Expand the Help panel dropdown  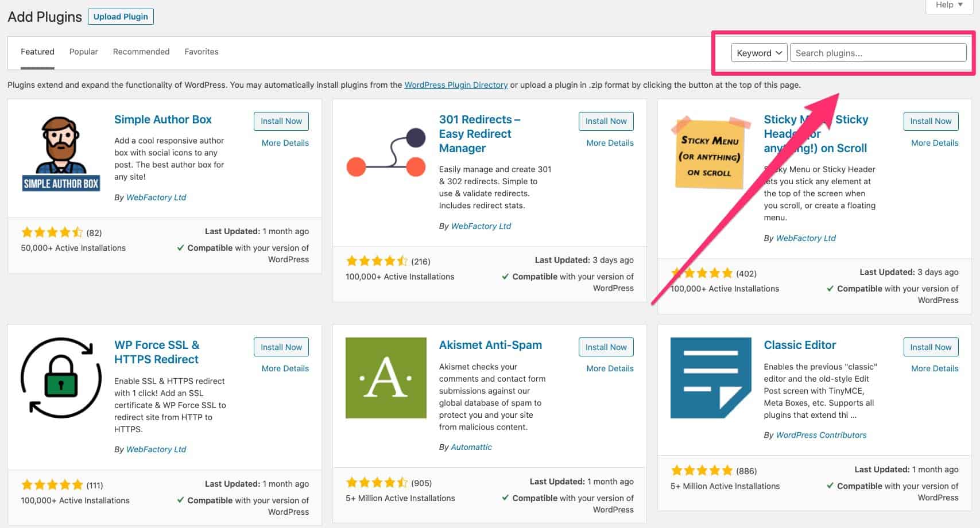point(949,5)
